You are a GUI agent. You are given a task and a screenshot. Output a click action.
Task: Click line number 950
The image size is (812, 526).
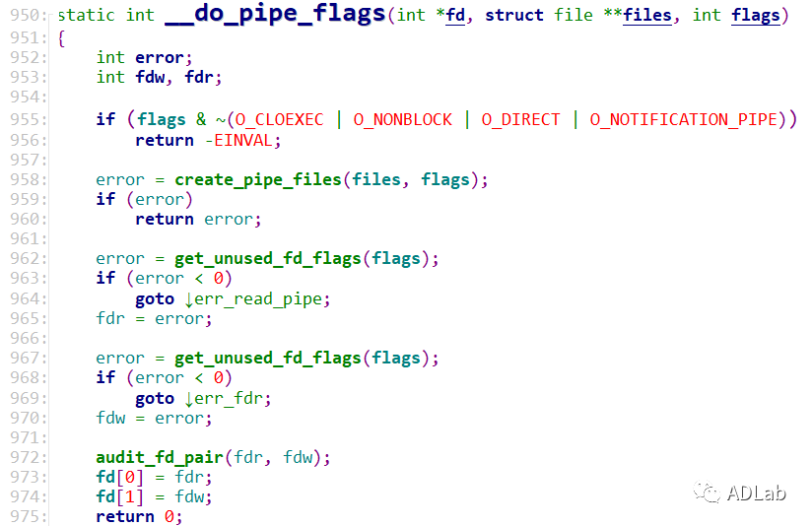coord(25,15)
